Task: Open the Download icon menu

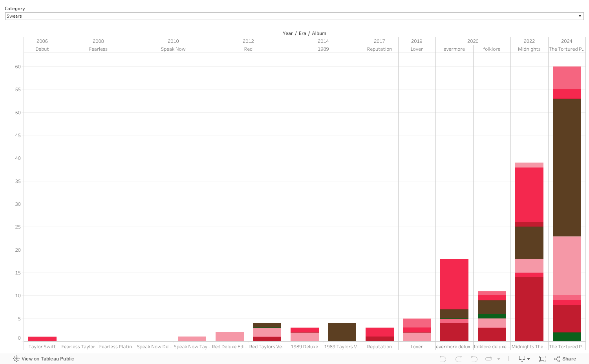Action: click(x=524, y=359)
